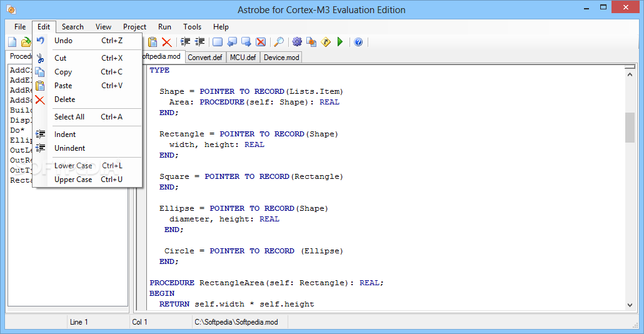Click the New file toolbar icon
This screenshot has height=334, width=644.
click(13, 42)
